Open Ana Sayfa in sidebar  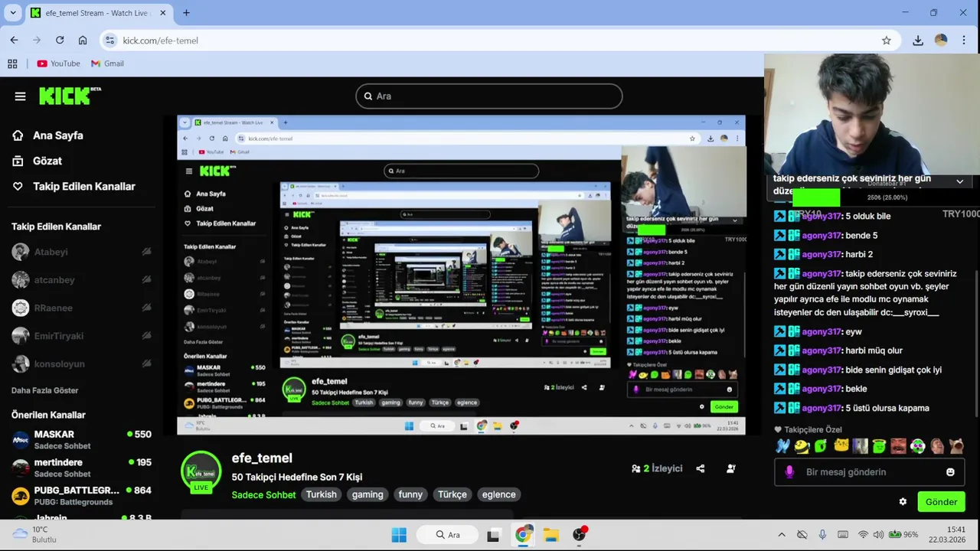47,135
